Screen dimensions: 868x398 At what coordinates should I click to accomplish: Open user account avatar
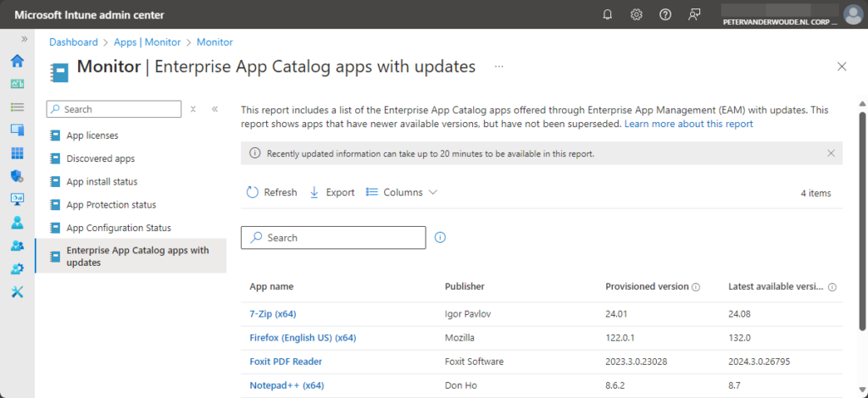point(853,14)
